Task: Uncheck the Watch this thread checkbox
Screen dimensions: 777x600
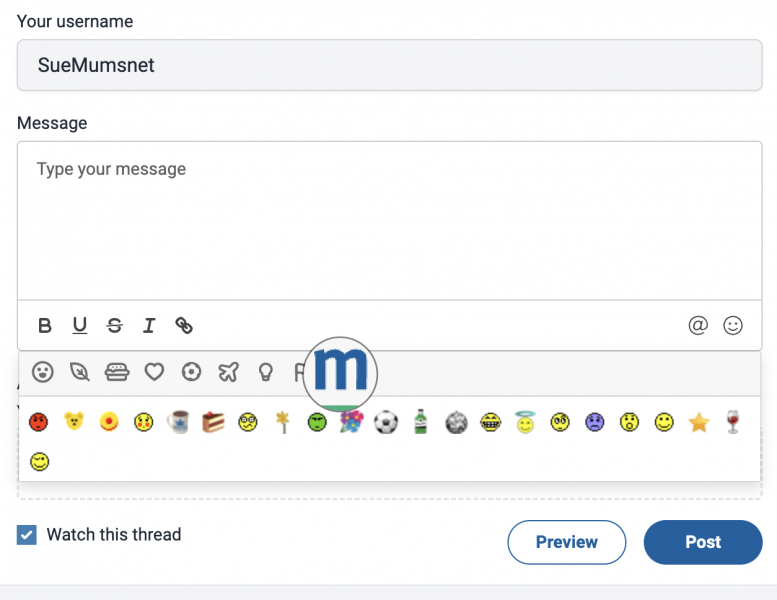Action: 27,535
